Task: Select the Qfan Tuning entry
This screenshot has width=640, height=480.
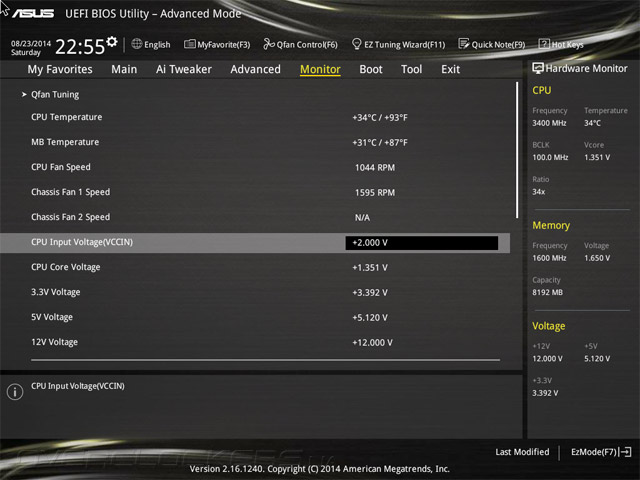Action: pos(55,94)
